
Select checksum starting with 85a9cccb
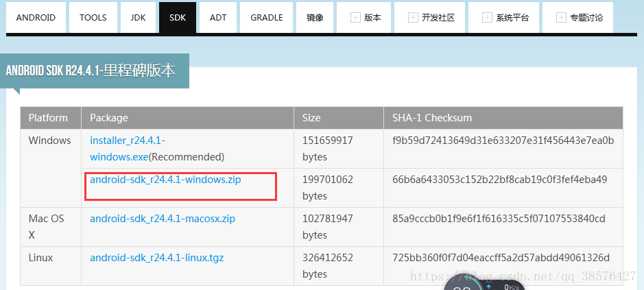click(x=499, y=219)
